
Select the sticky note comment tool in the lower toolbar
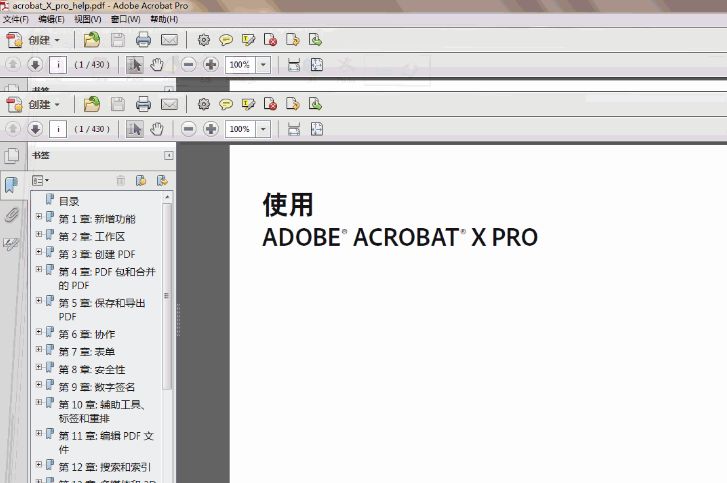pos(226,104)
